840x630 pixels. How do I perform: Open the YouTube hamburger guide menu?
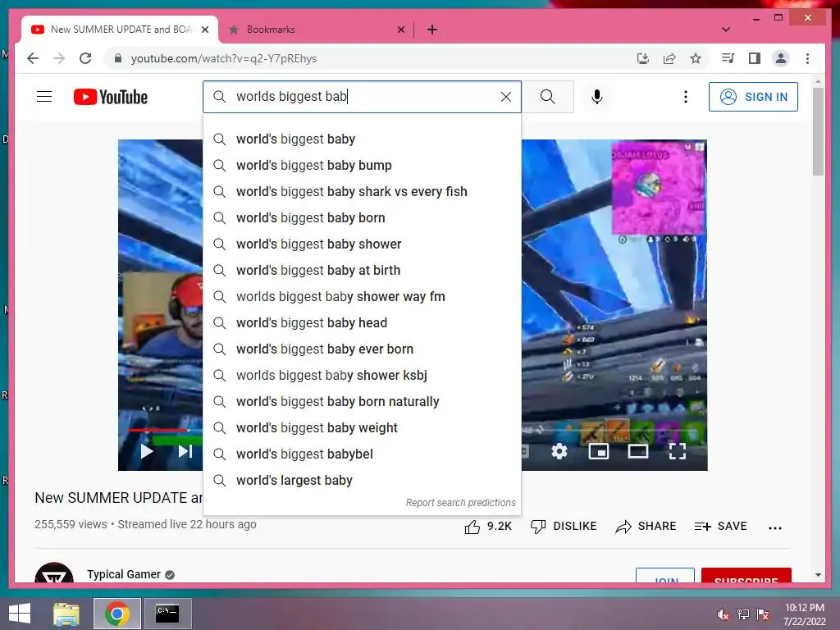coord(44,97)
